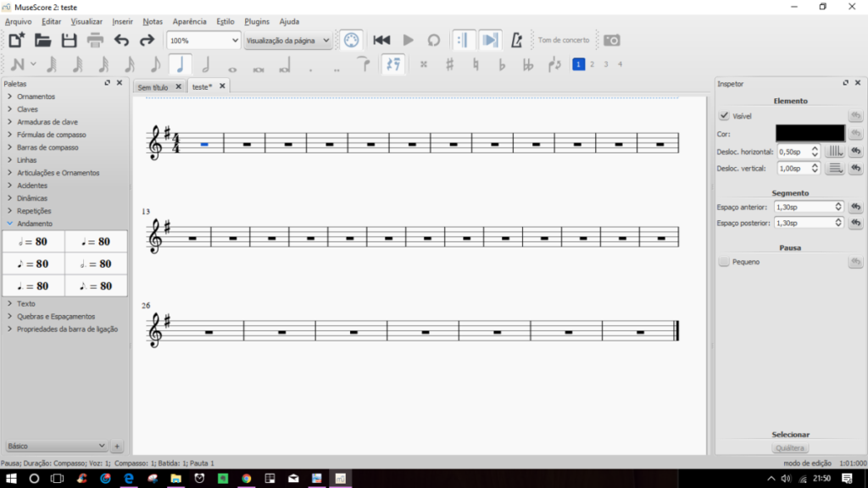Click the Qualitera button

(x=790, y=448)
